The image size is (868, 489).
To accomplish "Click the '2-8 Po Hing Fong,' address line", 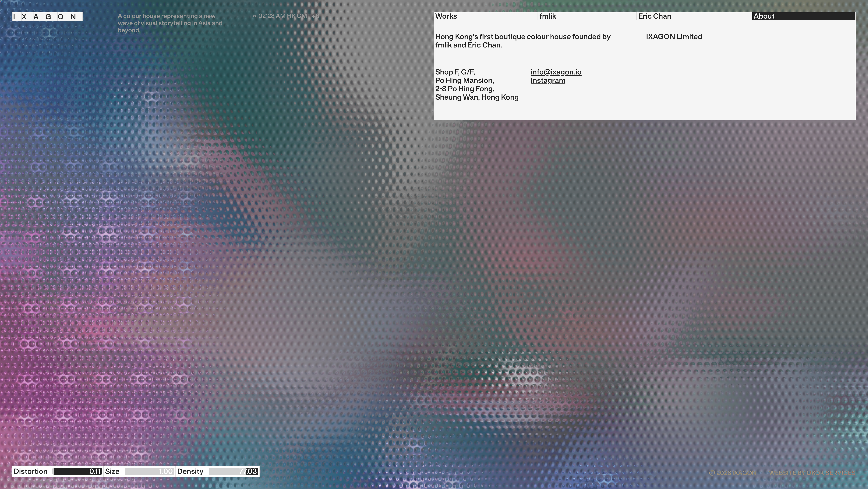I will (x=465, y=89).
